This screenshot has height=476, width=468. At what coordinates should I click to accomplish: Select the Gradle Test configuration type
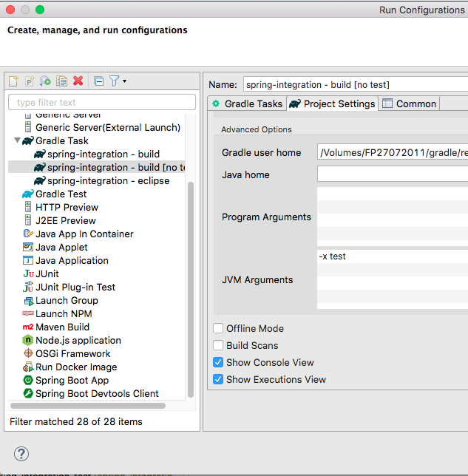pos(61,194)
